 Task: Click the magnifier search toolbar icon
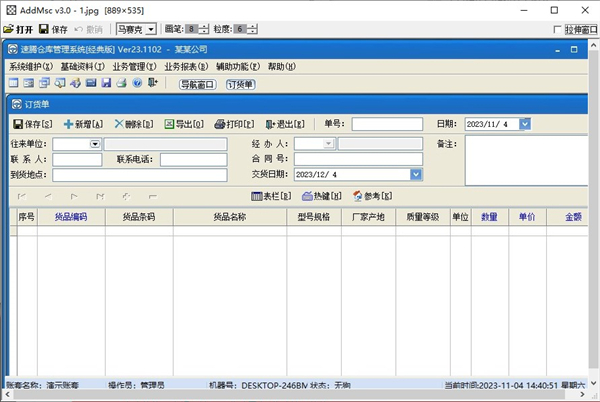pyautogui.click(x=60, y=83)
